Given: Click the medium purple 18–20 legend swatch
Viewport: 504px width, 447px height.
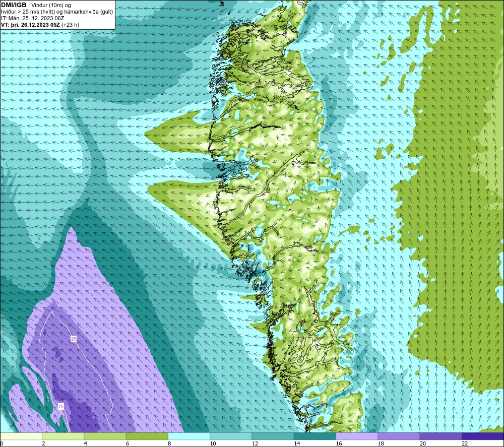Looking at the screenshot, I should pos(399,436).
